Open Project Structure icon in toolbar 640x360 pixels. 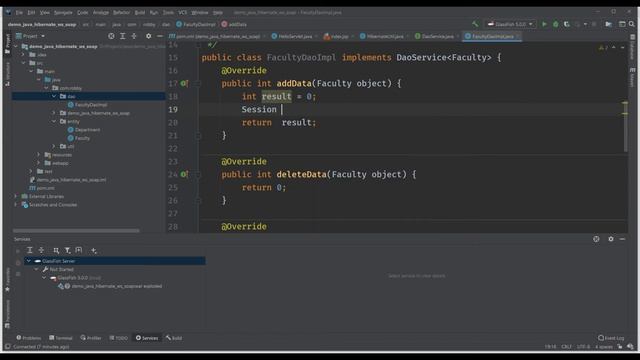point(609,24)
